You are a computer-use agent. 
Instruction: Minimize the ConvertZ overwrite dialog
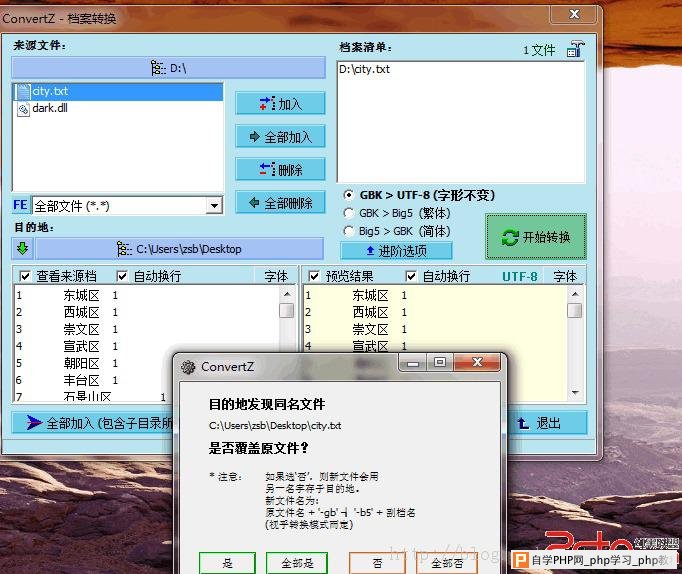tap(413, 363)
